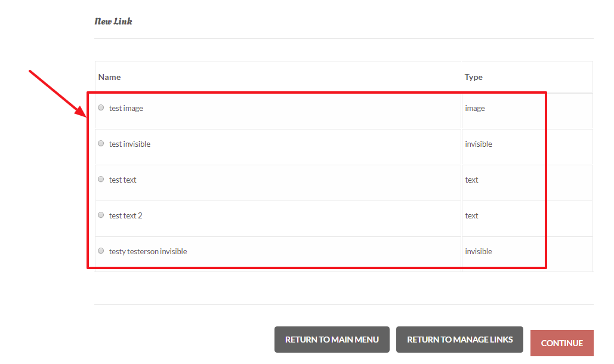Click the 'test image' name label
This screenshot has height=364, width=614.
click(x=126, y=109)
